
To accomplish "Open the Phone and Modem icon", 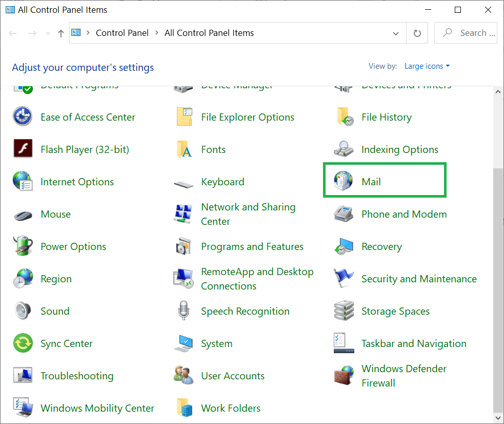I will (x=344, y=214).
